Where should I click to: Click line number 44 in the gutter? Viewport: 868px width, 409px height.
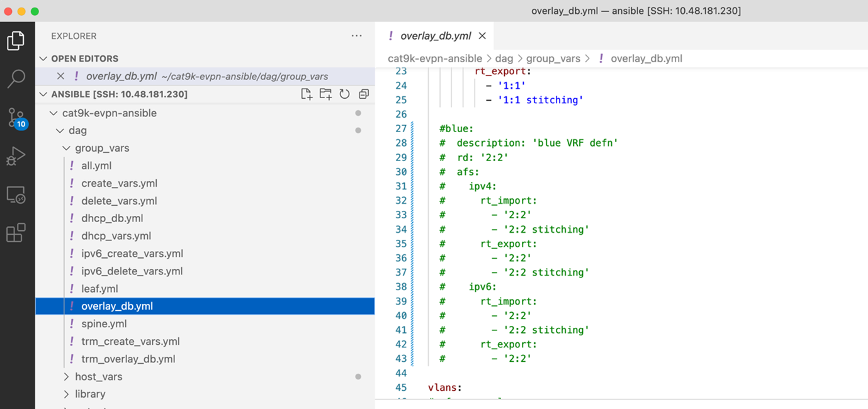[401, 373]
